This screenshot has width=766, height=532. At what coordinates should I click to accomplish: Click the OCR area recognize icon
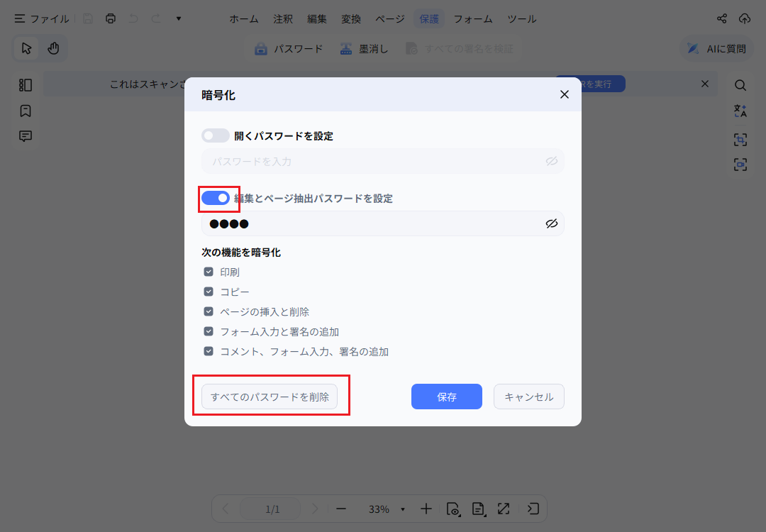pyautogui.click(x=740, y=140)
